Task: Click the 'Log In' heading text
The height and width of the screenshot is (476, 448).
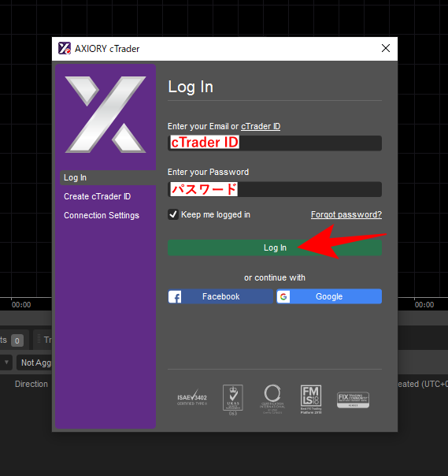Action: click(x=191, y=87)
